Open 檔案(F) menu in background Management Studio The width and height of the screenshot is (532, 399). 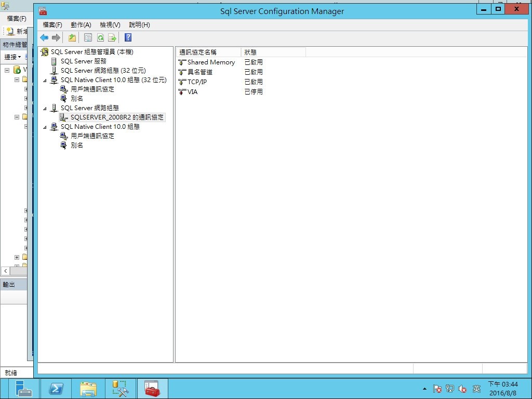(16, 19)
